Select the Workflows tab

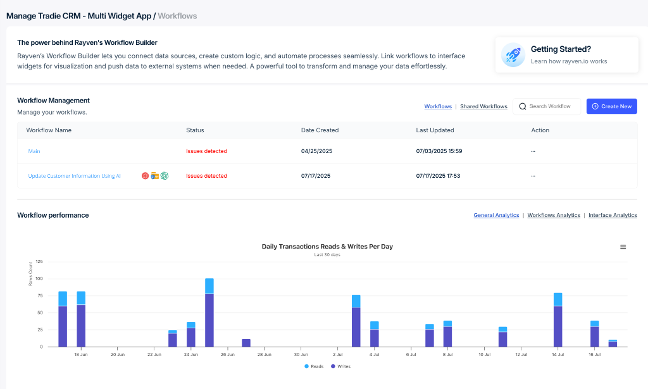coord(438,106)
